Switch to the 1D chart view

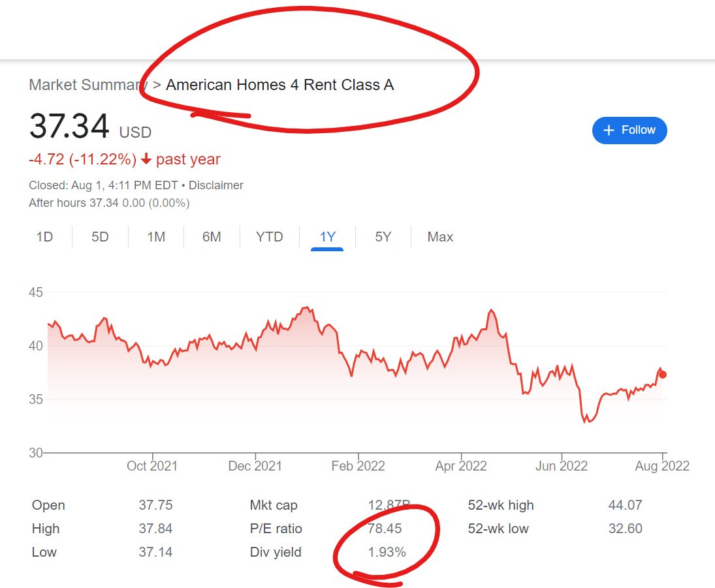click(44, 236)
